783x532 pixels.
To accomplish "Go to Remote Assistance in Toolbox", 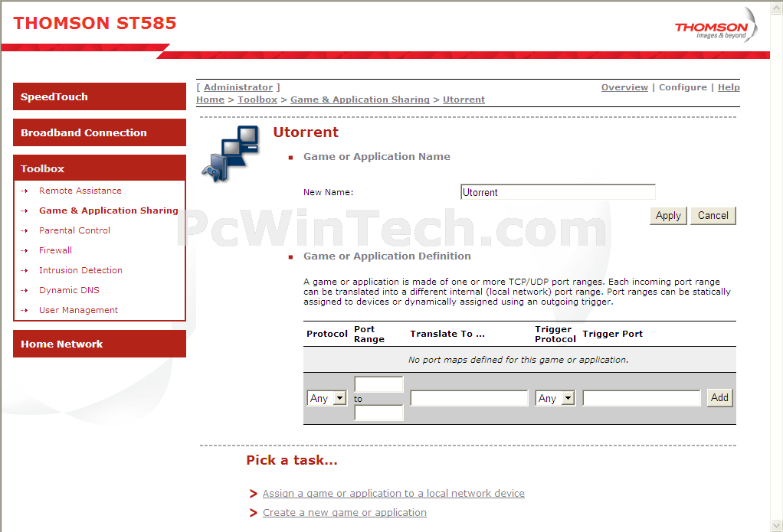I will (80, 191).
